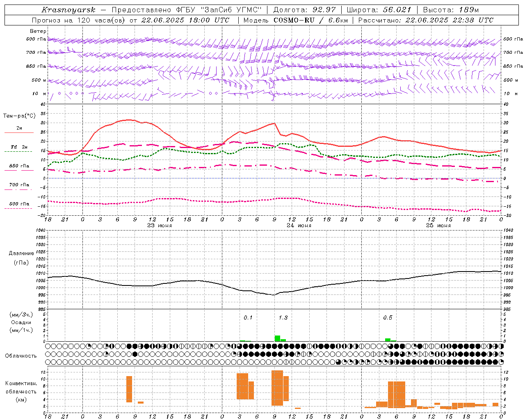Click the '(км)' convective height unit label
This screenshot has width=525, height=420.
[x=21, y=399]
